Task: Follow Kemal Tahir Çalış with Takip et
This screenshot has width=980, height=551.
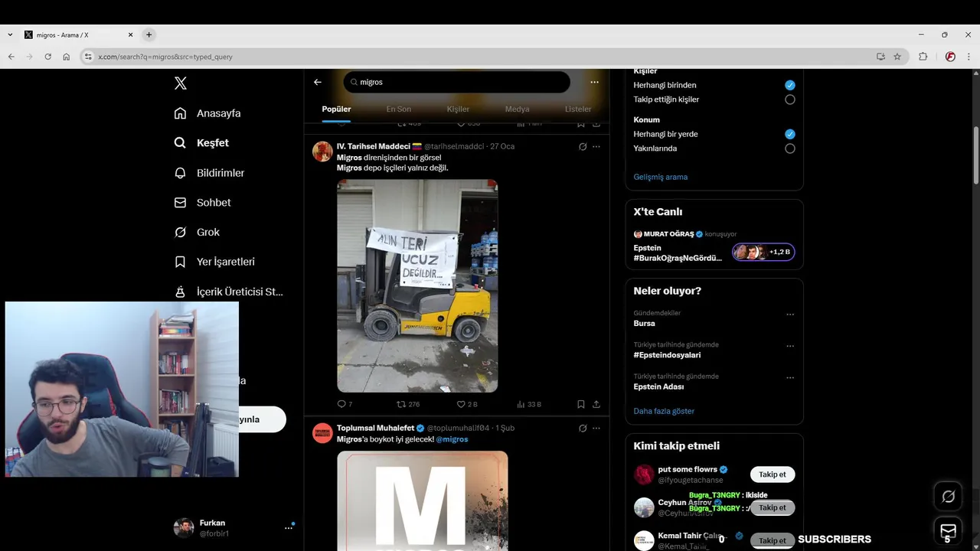Action: point(773,540)
